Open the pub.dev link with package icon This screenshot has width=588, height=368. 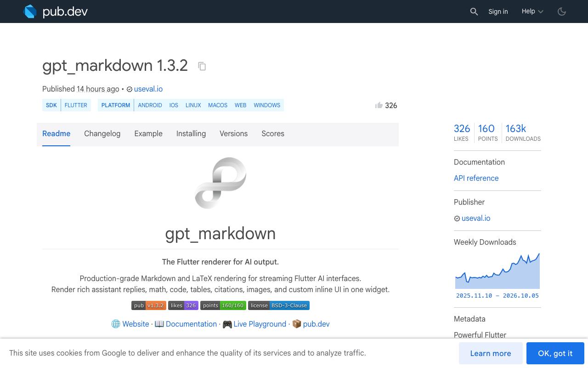311,324
